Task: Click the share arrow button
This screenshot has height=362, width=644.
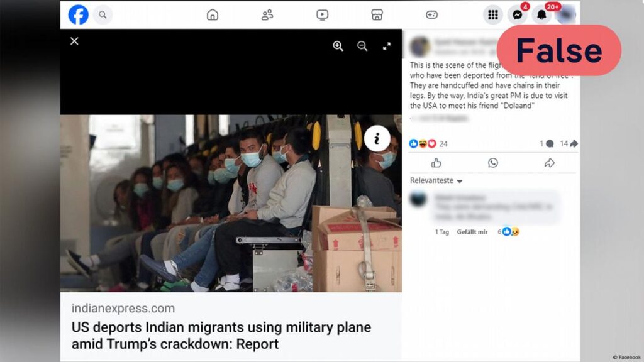Action: (x=550, y=163)
